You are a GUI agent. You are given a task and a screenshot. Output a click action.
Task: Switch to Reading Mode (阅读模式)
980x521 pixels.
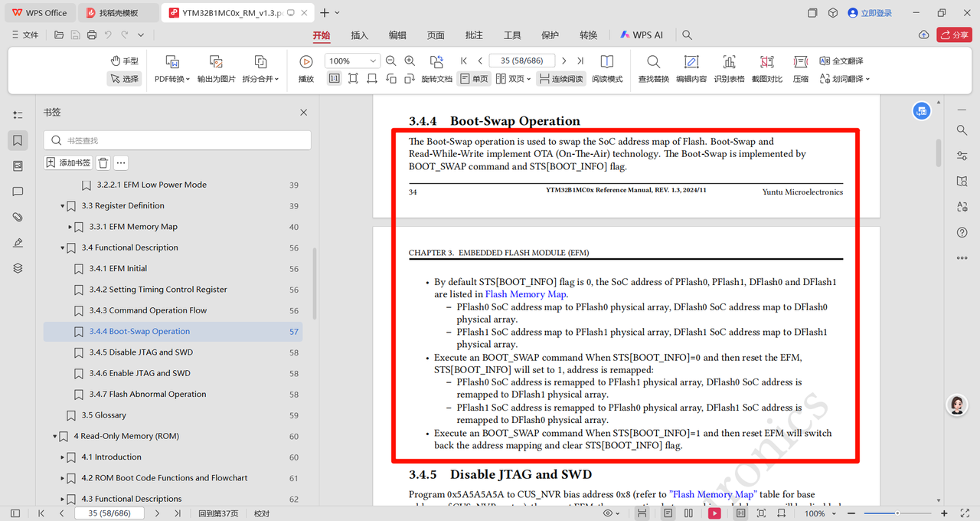click(x=607, y=68)
